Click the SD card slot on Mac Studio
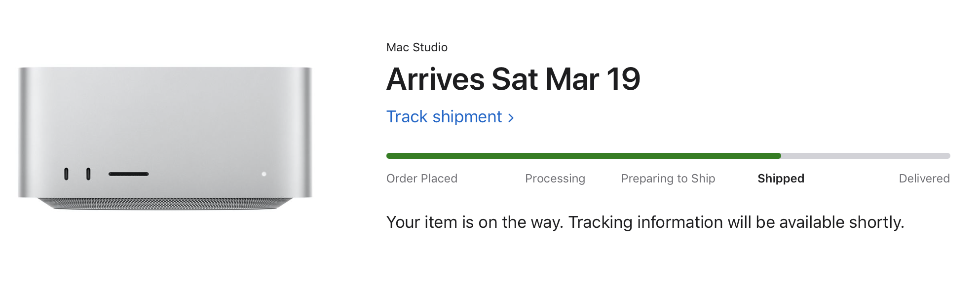 tap(128, 174)
